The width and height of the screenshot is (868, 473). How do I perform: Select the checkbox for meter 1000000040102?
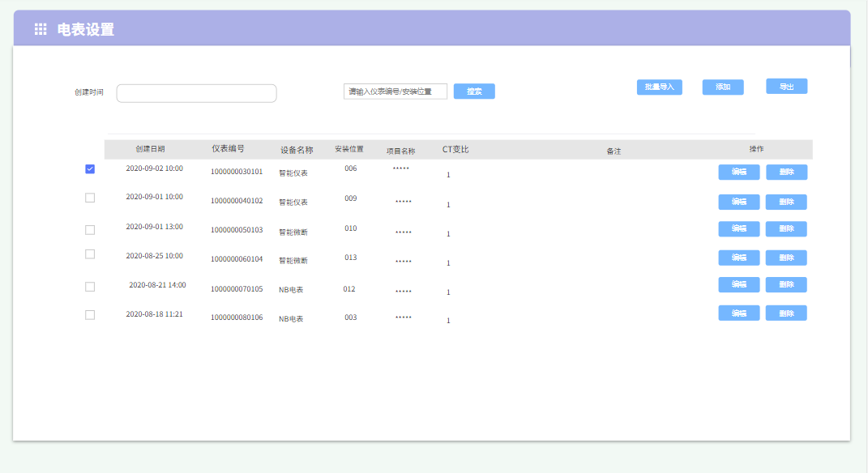click(90, 198)
